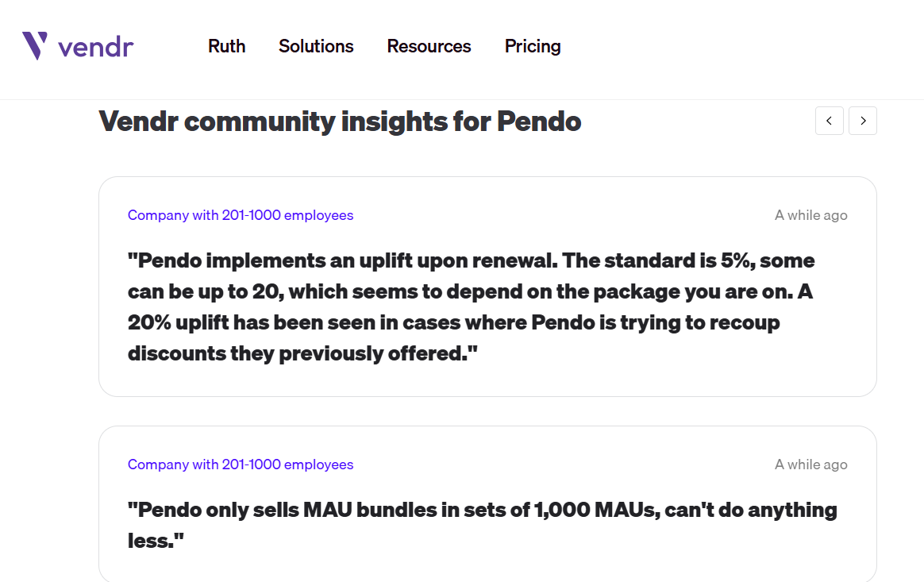Click the purple V brand mark
924x582 pixels.
pos(35,44)
